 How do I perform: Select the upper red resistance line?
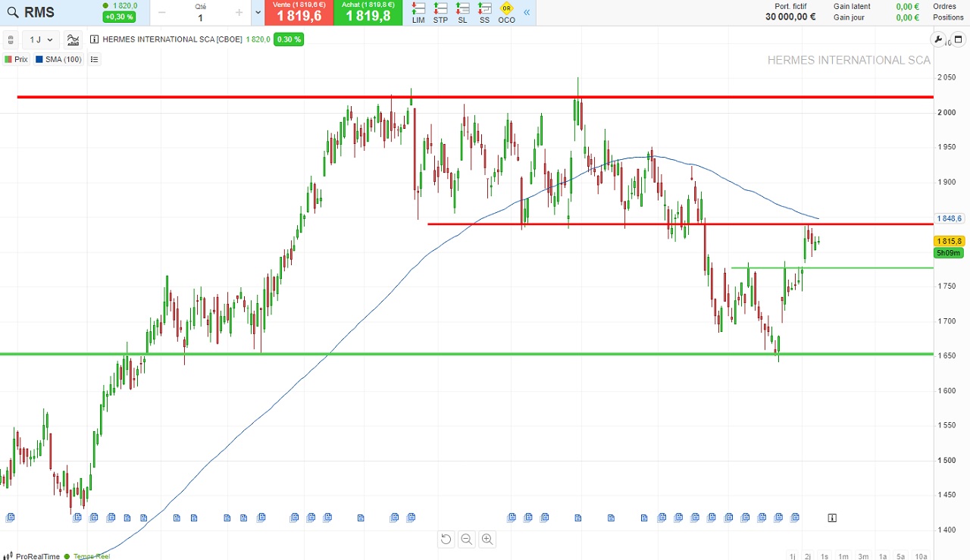(475, 97)
